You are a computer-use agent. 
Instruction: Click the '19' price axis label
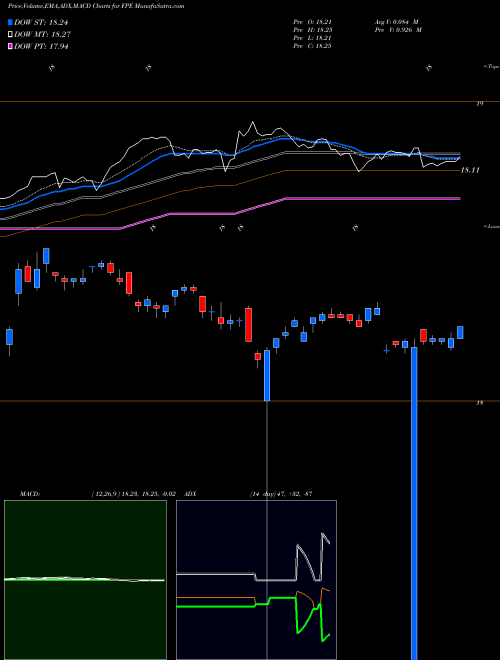tap(479, 104)
